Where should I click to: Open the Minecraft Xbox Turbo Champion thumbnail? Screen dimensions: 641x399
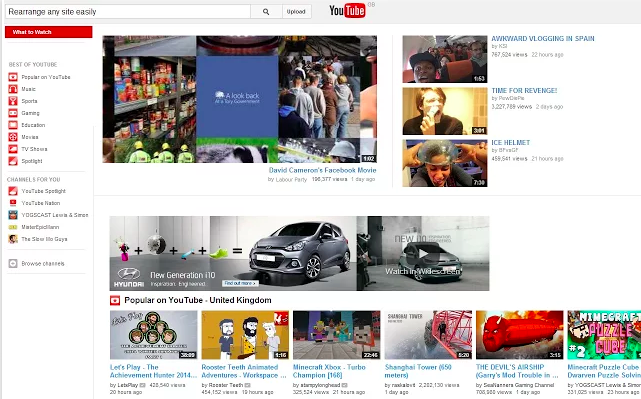coord(337,335)
